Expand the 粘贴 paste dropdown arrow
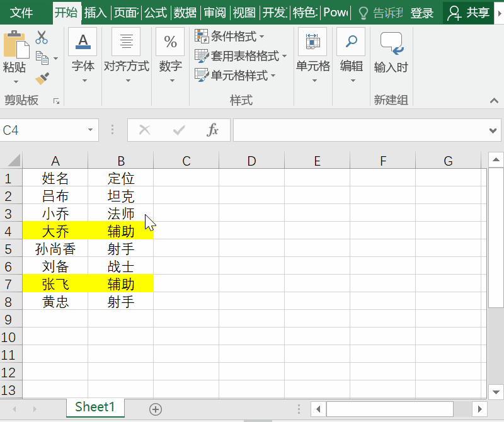The width and height of the screenshot is (504, 422). pos(16,82)
